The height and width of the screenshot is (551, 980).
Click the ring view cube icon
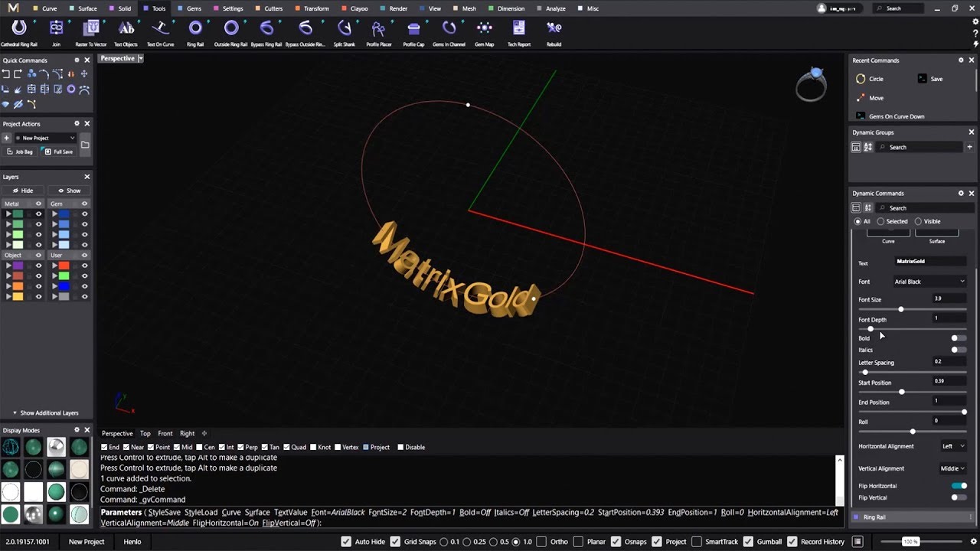pos(811,84)
